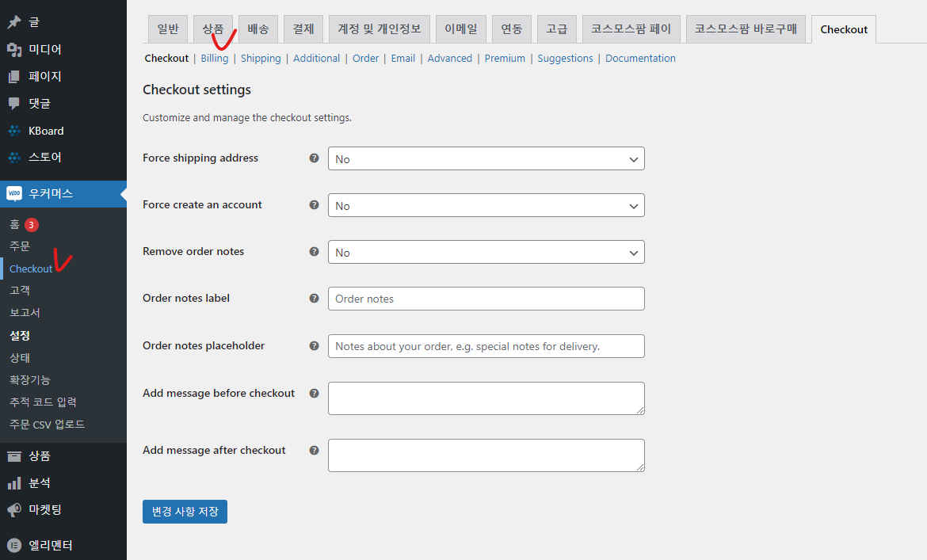
Task: Go to the Advanced sub-section
Action: click(450, 58)
